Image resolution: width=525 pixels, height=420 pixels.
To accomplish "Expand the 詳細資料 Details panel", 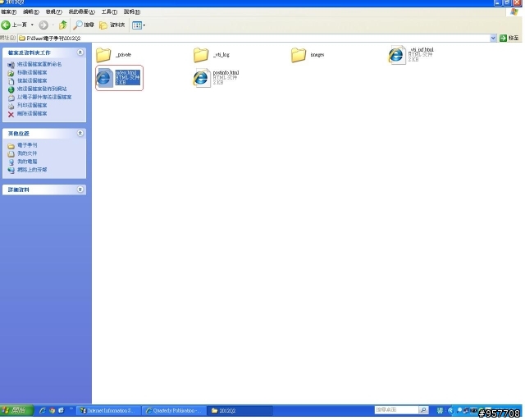I will tap(80, 189).
